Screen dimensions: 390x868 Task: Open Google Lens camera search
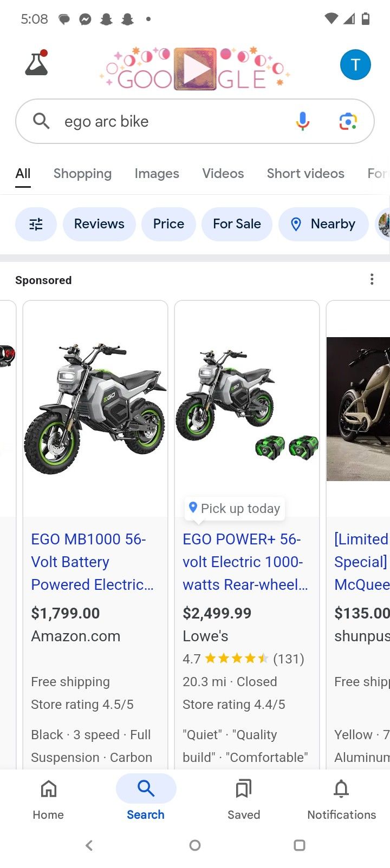(348, 121)
